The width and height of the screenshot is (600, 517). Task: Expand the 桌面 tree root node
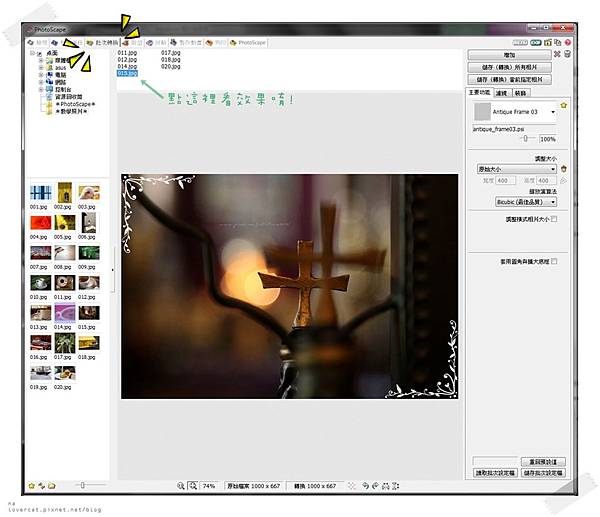tap(33, 53)
